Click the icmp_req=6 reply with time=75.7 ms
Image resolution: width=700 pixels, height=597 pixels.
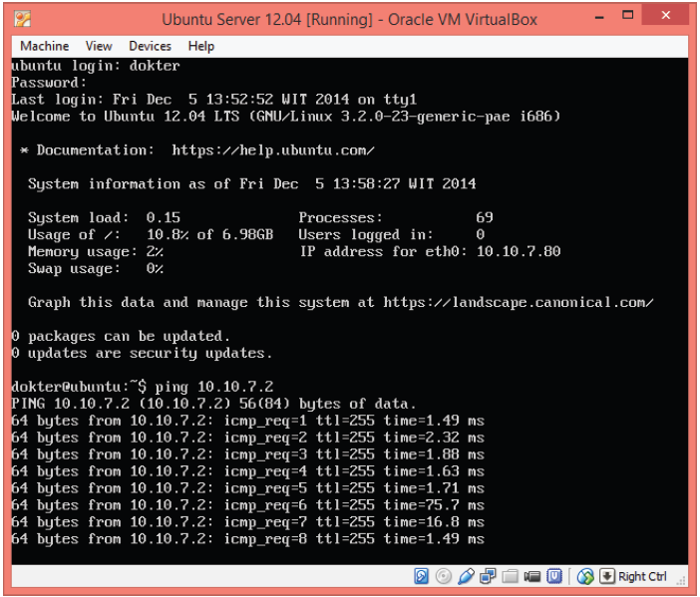pos(247,505)
